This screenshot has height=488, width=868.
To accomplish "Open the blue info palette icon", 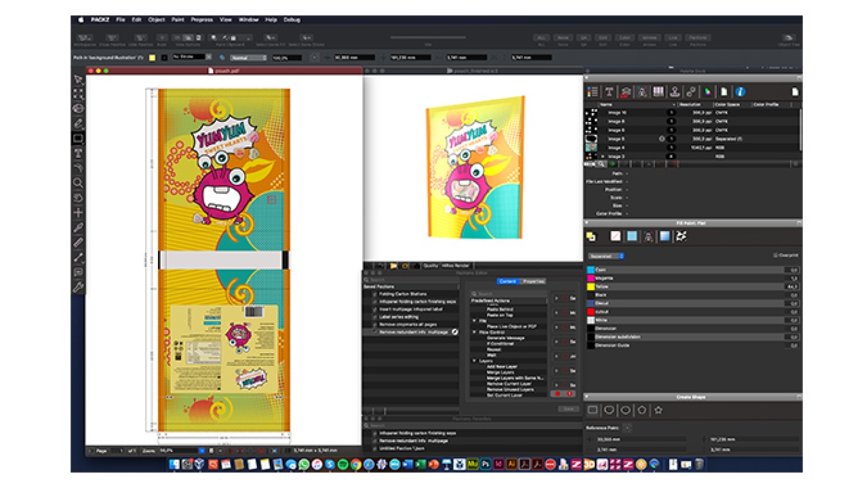I will click(x=741, y=92).
